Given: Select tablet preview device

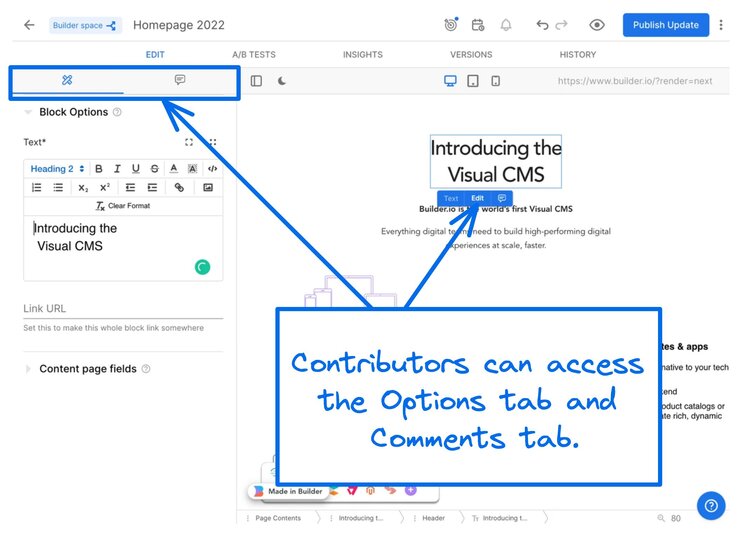Looking at the screenshot, I should click(x=472, y=81).
